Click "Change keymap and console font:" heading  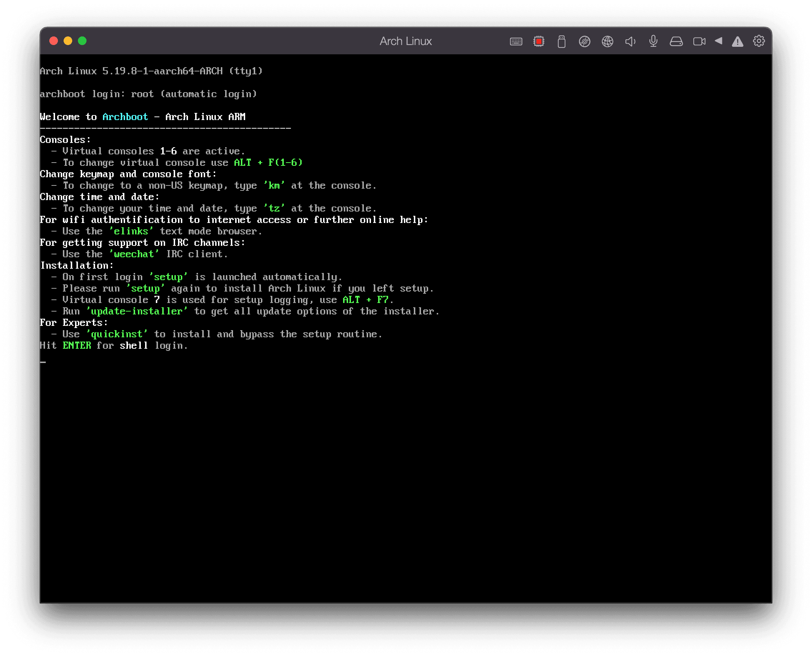click(x=128, y=174)
